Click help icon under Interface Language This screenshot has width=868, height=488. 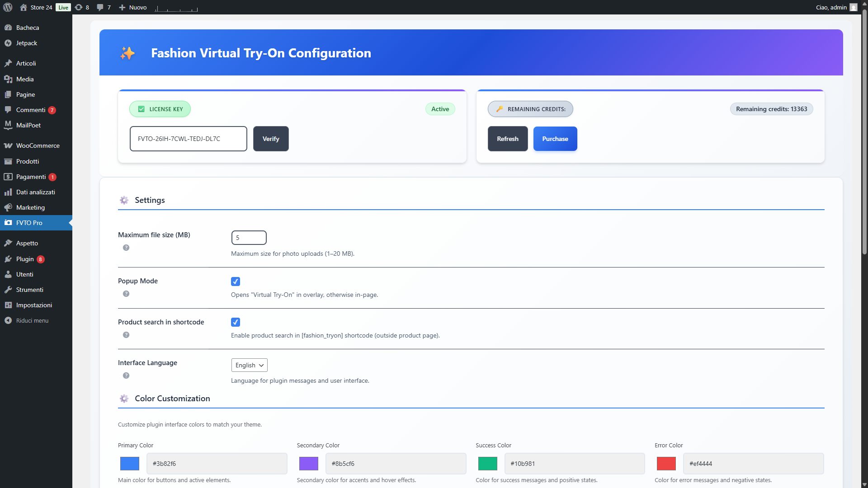(x=126, y=375)
